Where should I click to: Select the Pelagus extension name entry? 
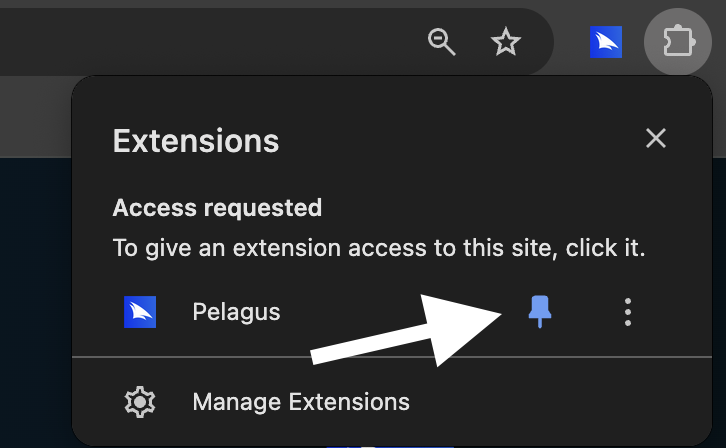236,312
